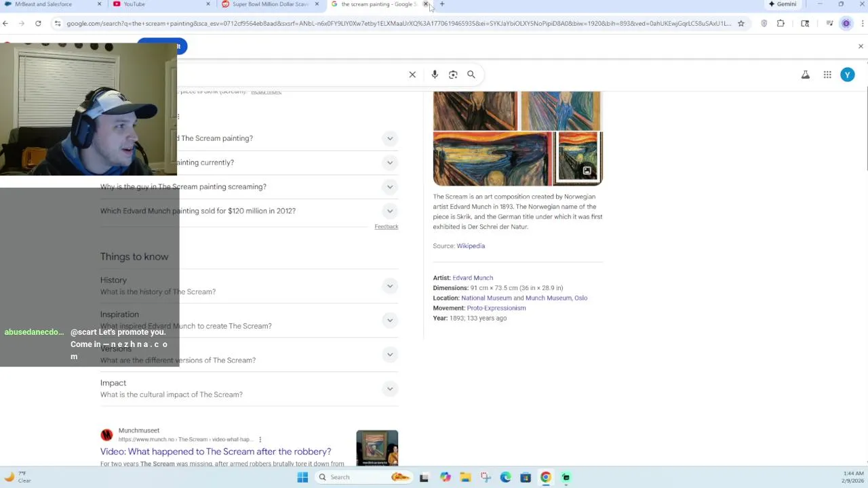This screenshot has width=868, height=488.
Task: Start voice search with microphone icon
Action: pos(435,75)
